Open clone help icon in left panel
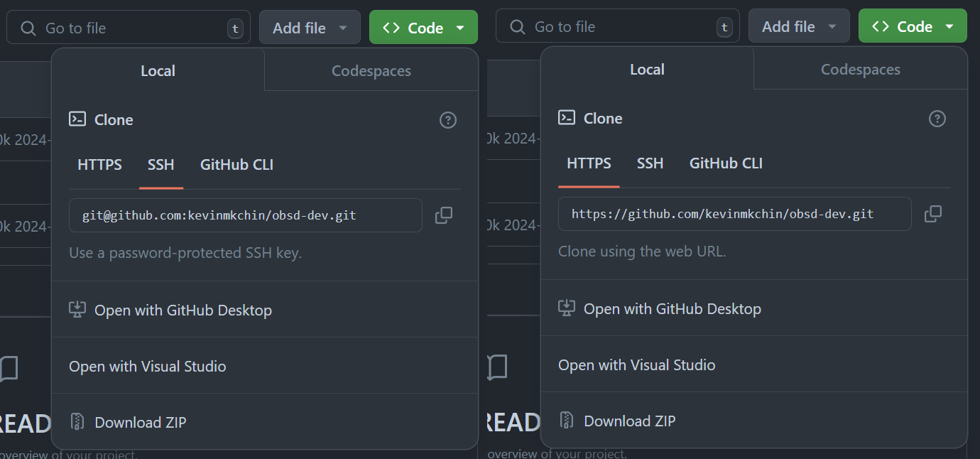Screen dimensions: 980x459 (x=448, y=120)
